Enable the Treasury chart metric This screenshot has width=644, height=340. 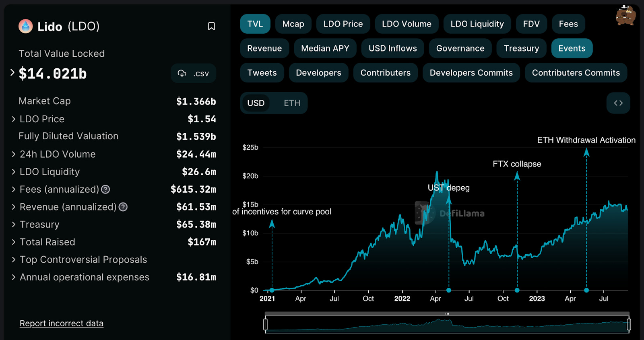click(521, 48)
